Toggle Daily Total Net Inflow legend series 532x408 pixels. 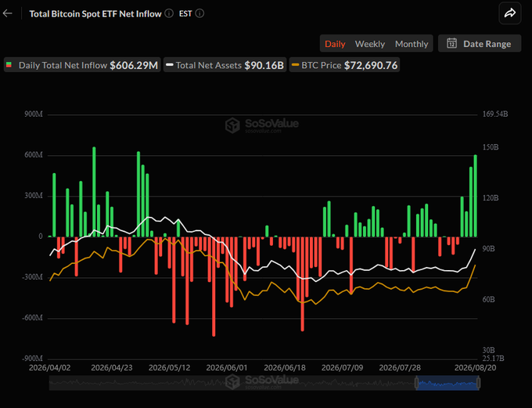click(x=82, y=65)
